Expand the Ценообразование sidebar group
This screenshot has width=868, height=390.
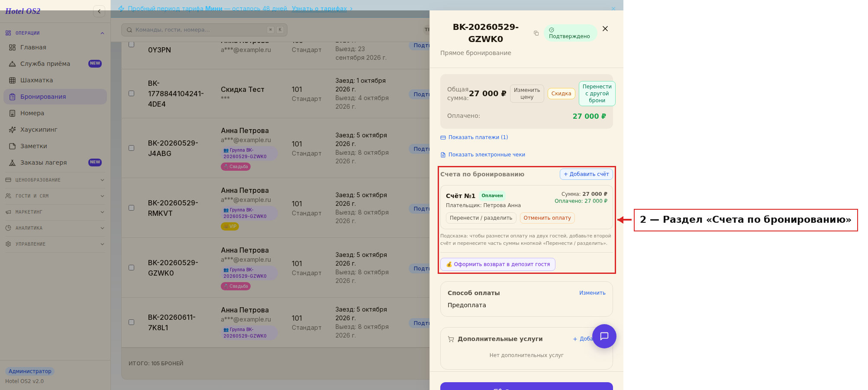tap(55, 180)
